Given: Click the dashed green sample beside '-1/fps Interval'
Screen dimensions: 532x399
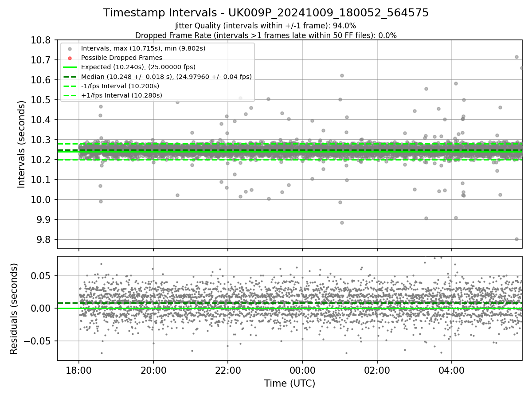Looking at the screenshot, I should pyautogui.click(x=70, y=86).
